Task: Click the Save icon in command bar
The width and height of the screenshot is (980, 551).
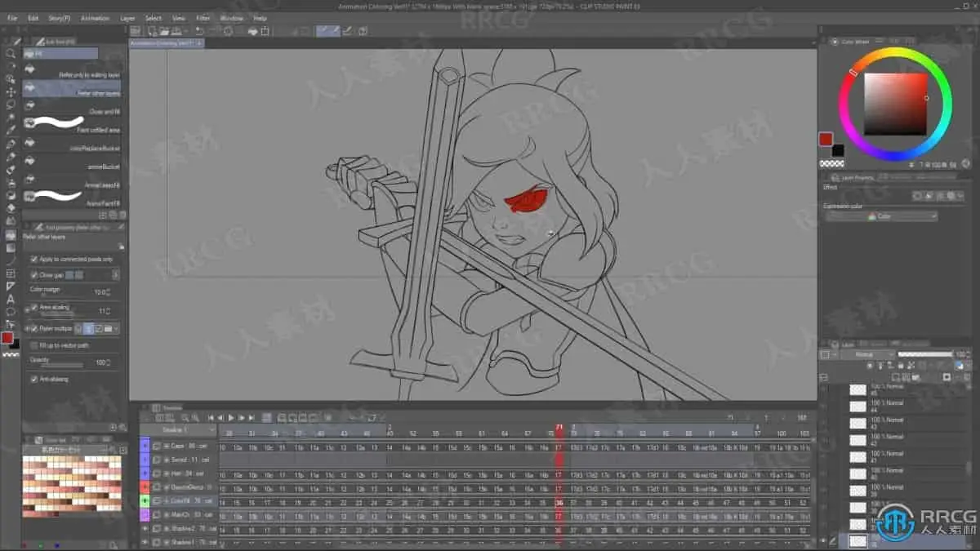Action: (x=176, y=31)
